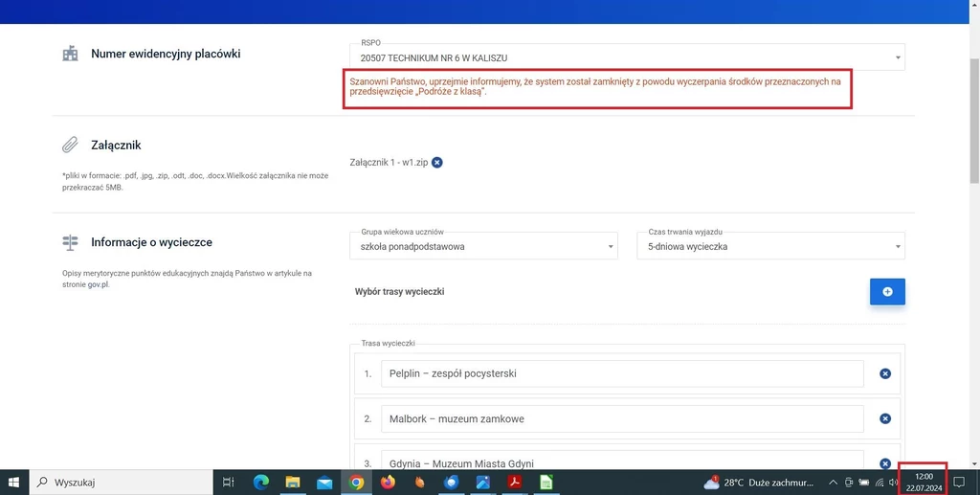
Task: Add a new trip route point
Action: pos(887,292)
